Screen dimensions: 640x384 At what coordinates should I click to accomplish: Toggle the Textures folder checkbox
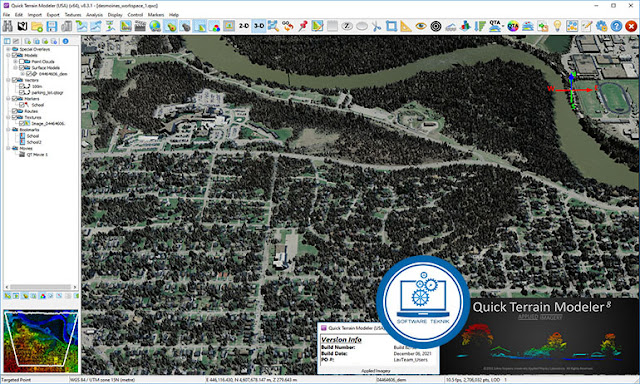(15, 117)
